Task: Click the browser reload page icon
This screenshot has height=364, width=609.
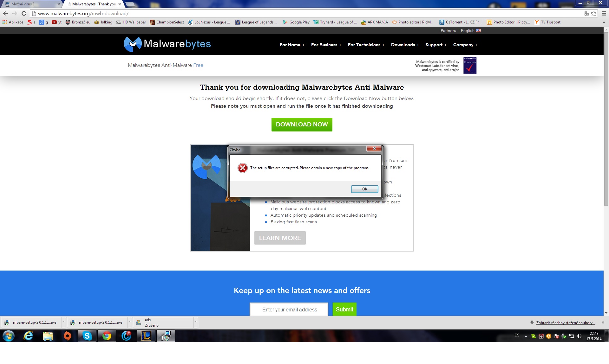Action: pyautogui.click(x=24, y=13)
